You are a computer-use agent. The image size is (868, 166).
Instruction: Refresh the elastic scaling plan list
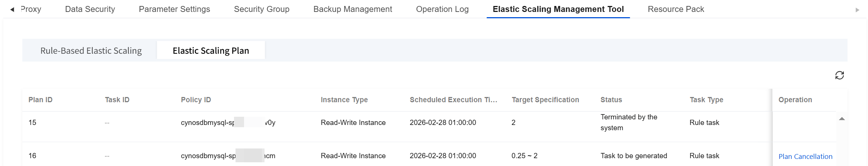839,75
